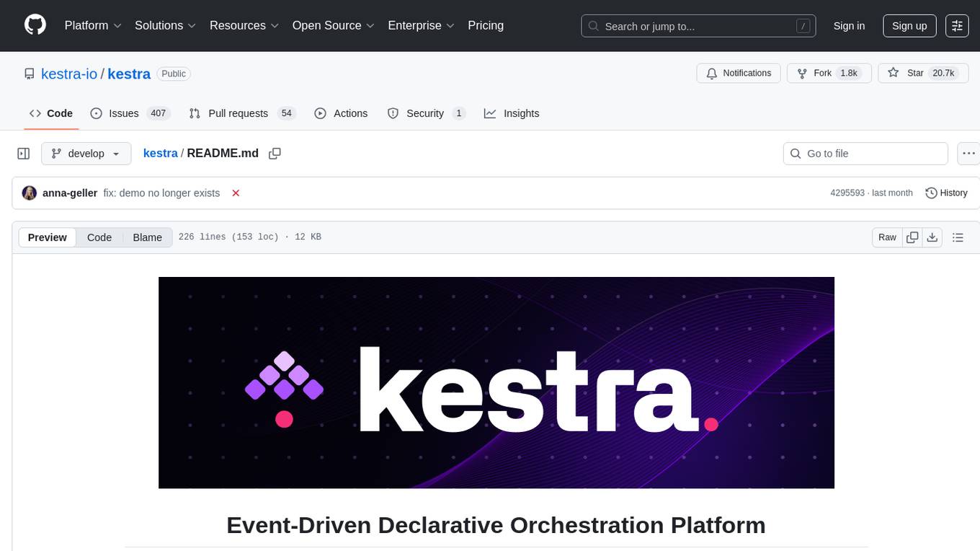Copy the README.md file path
The height and width of the screenshot is (551, 980).
pos(275,154)
